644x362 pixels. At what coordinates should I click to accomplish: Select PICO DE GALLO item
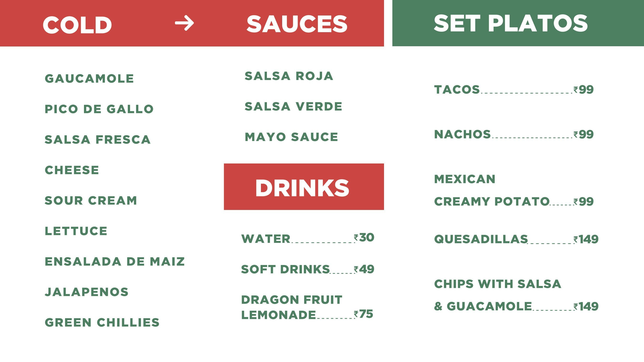click(x=99, y=109)
